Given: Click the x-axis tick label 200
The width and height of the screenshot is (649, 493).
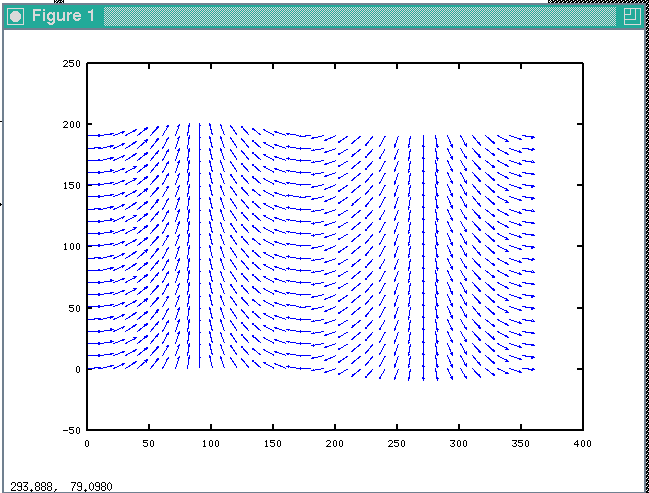Looking at the screenshot, I should coord(334,444).
